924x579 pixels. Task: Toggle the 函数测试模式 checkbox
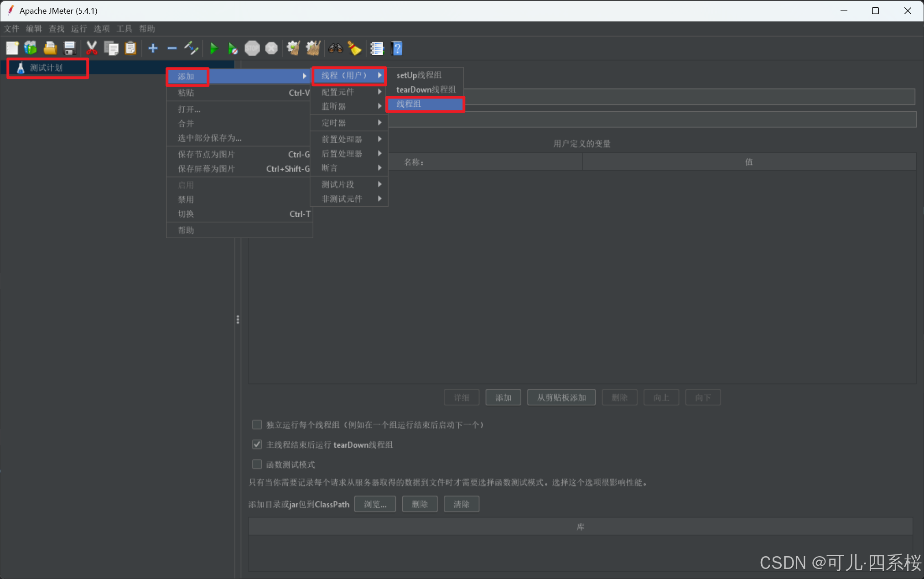257,464
